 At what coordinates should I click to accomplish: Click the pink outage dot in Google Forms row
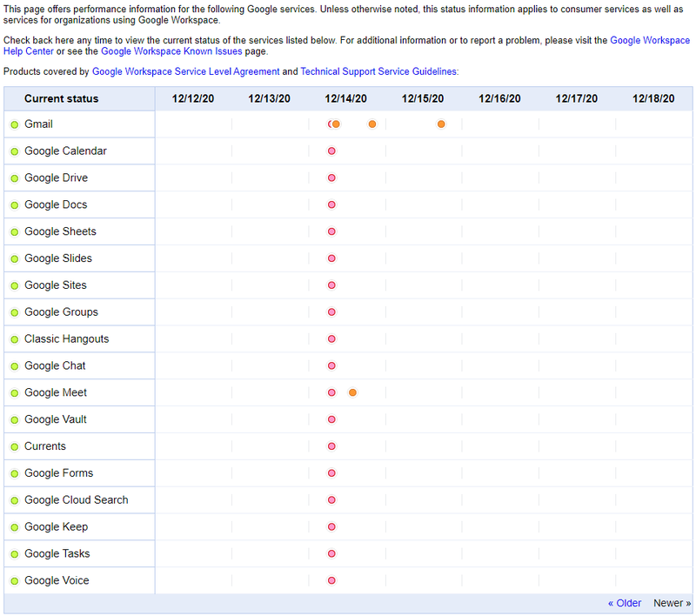pyautogui.click(x=331, y=473)
